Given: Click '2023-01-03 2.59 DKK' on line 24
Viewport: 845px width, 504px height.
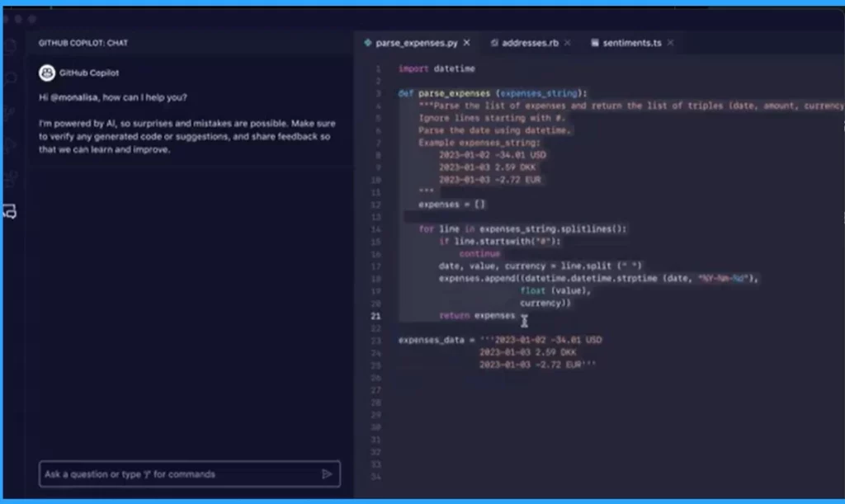Looking at the screenshot, I should [x=527, y=353].
